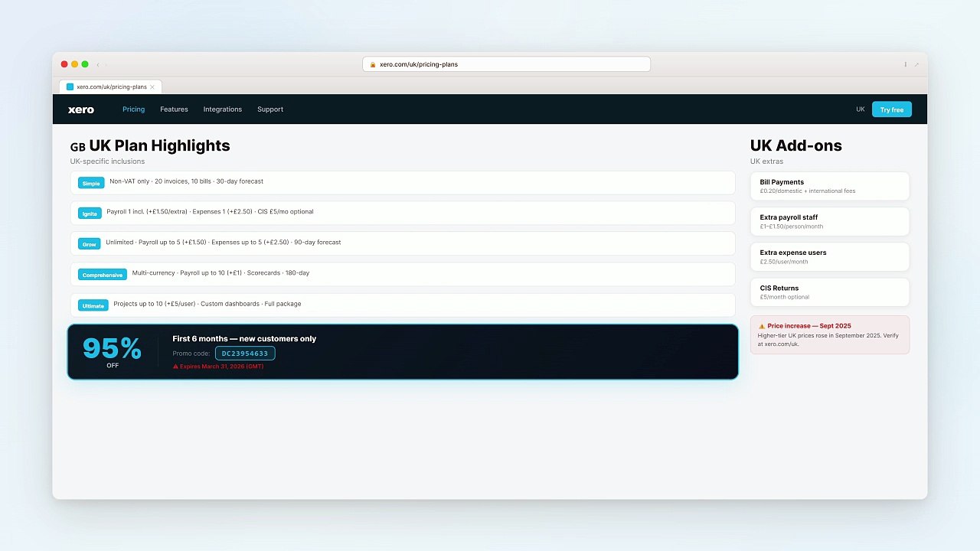The width and height of the screenshot is (980, 551).
Task: Click the padlock icon in the address bar
Action: [x=373, y=64]
